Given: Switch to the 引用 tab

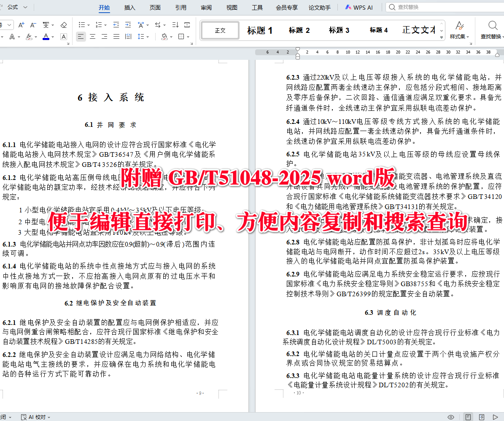Looking at the screenshot, I should click(x=181, y=8).
